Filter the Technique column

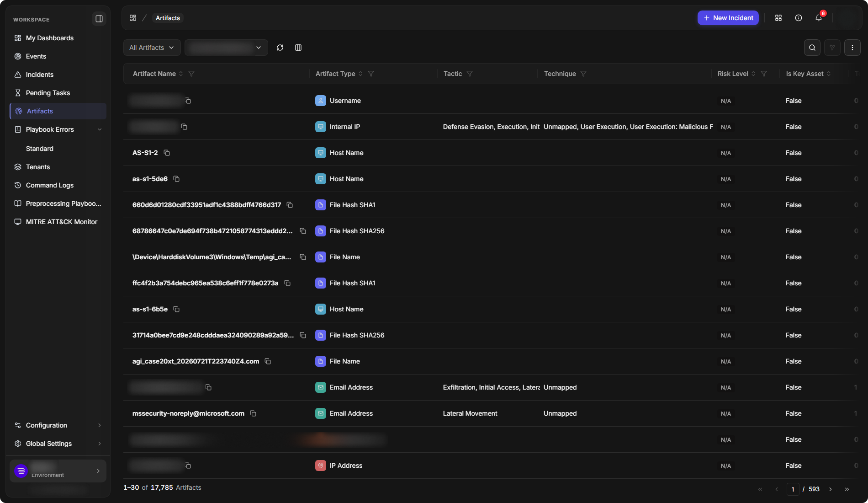(583, 74)
